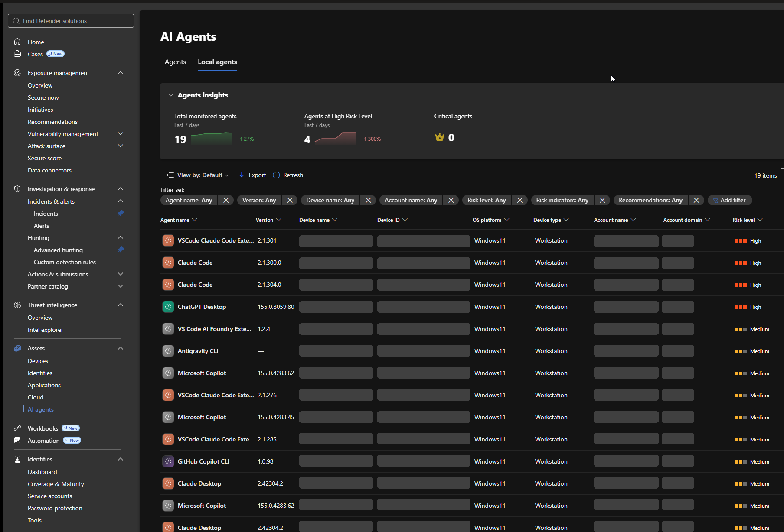Click the ChatGPT Desktop agent icon
The height and width of the screenshot is (532, 784).
(x=168, y=307)
